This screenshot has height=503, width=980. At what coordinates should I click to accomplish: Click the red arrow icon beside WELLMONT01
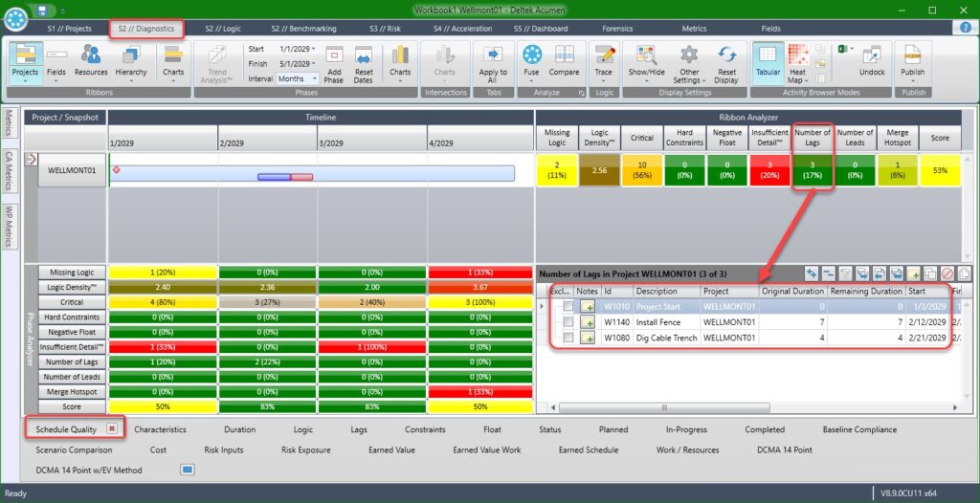click(x=31, y=160)
